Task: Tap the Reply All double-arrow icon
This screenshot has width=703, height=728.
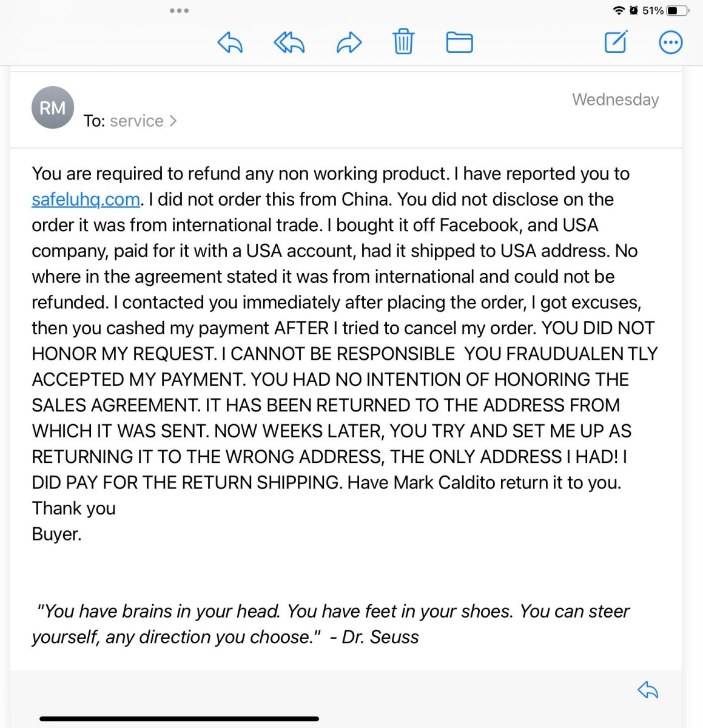Action: [289, 42]
